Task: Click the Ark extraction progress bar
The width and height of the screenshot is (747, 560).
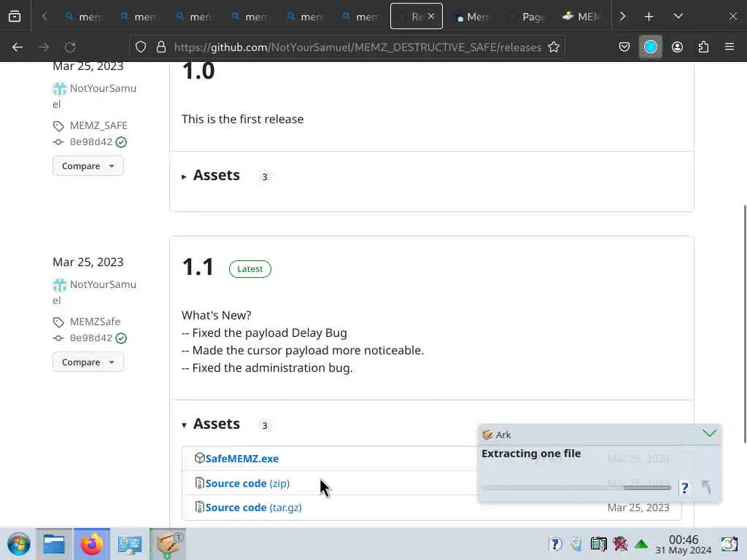Action: click(x=576, y=488)
